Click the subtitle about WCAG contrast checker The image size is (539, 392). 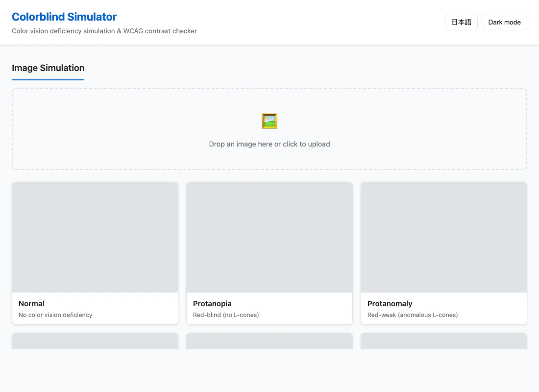click(x=104, y=31)
